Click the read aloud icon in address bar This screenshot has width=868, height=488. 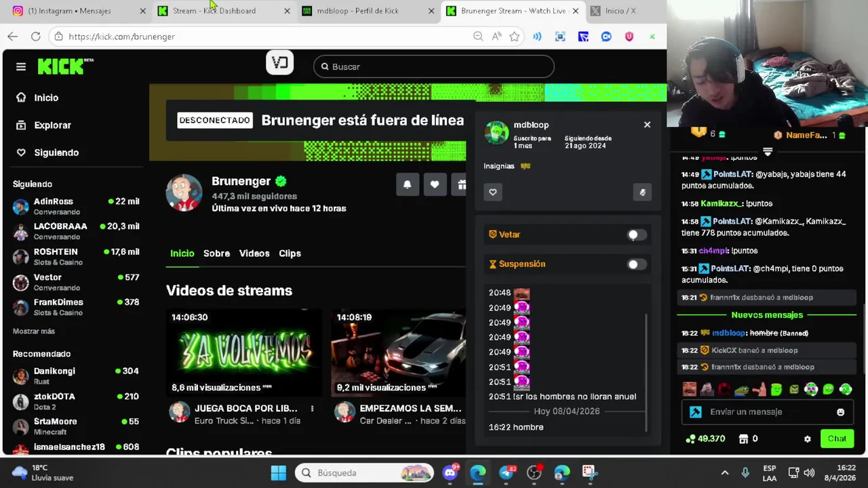click(496, 37)
